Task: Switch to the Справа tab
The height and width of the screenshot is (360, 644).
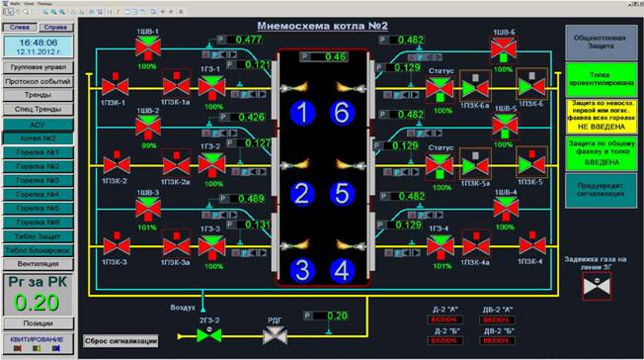Action: [56, 27]
